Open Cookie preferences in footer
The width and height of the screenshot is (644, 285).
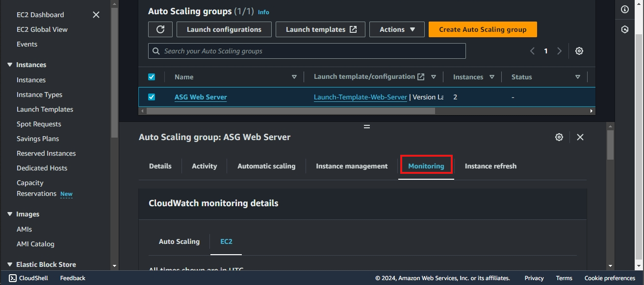pyautogui.click(x=610, y=278)
